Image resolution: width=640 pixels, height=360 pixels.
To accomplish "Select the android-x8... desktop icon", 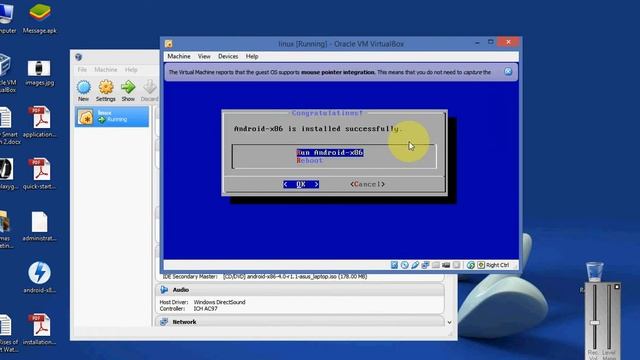I will pos(40,278).
